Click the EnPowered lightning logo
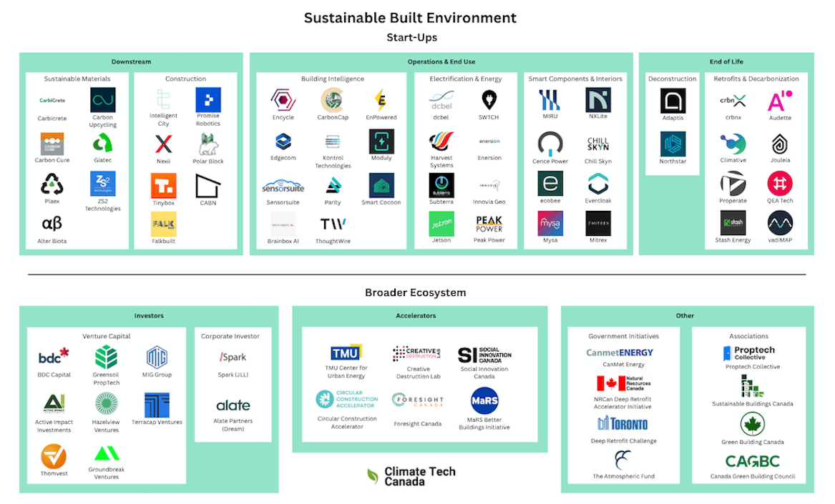 point(381,101)
